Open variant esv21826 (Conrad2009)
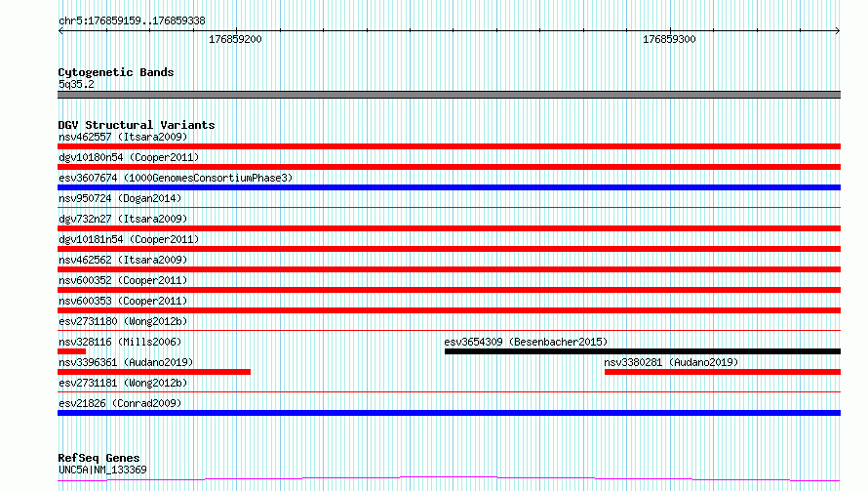Viewport: 868px width, 491px height. pyautogui.click(x=120, y=403)
